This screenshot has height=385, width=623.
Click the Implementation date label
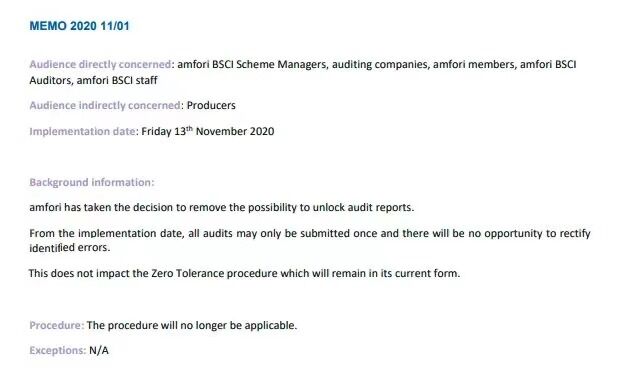[x=82, y=132]
